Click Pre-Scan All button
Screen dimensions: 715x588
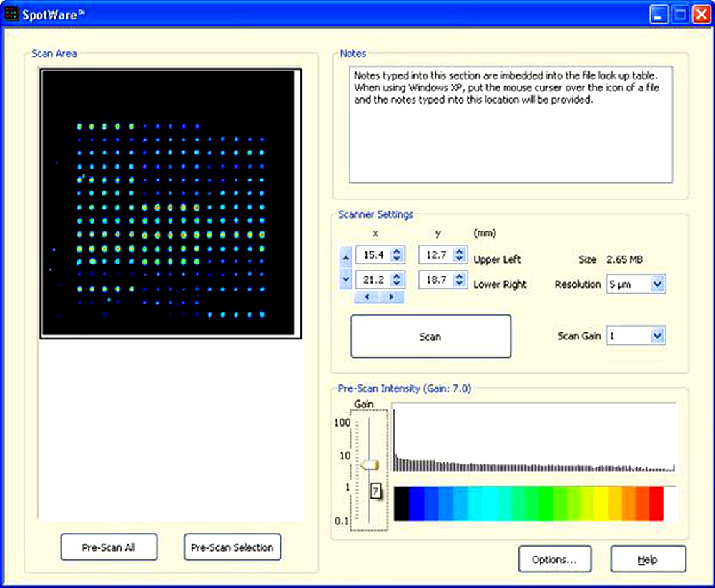[109, 547]
